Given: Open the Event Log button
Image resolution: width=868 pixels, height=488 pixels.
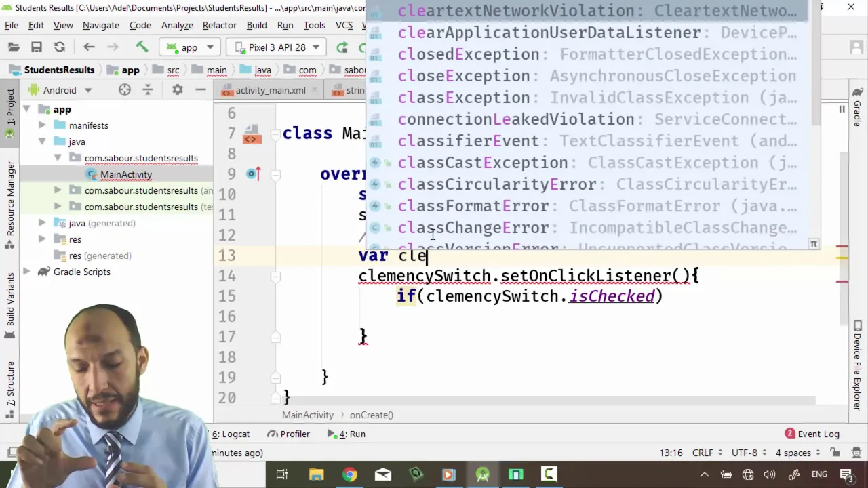Looking at the screenshot, I should tap(812, 434).
